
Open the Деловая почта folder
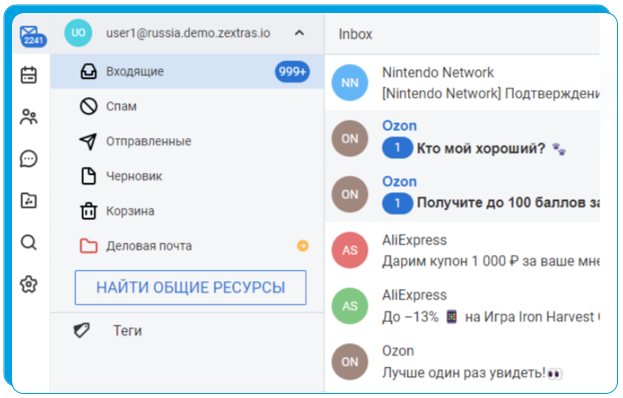click(x=187, y=246)
